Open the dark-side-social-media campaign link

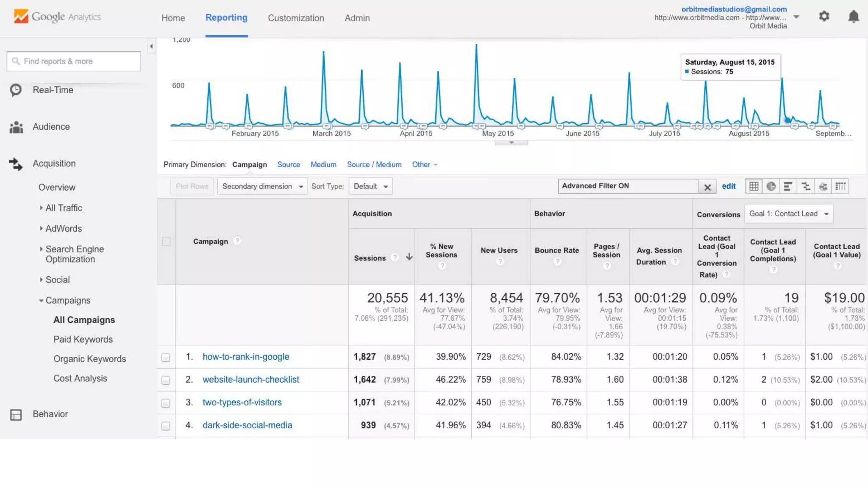coord(247,425)
